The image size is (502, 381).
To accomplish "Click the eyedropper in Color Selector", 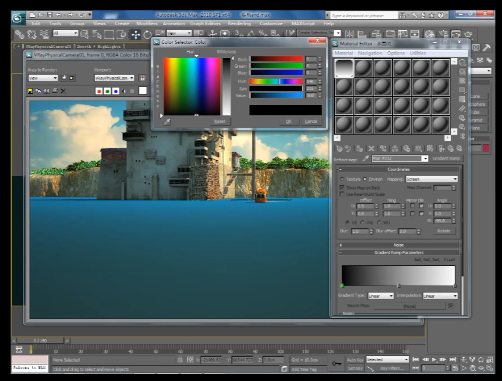I will [x=167, y=122].
